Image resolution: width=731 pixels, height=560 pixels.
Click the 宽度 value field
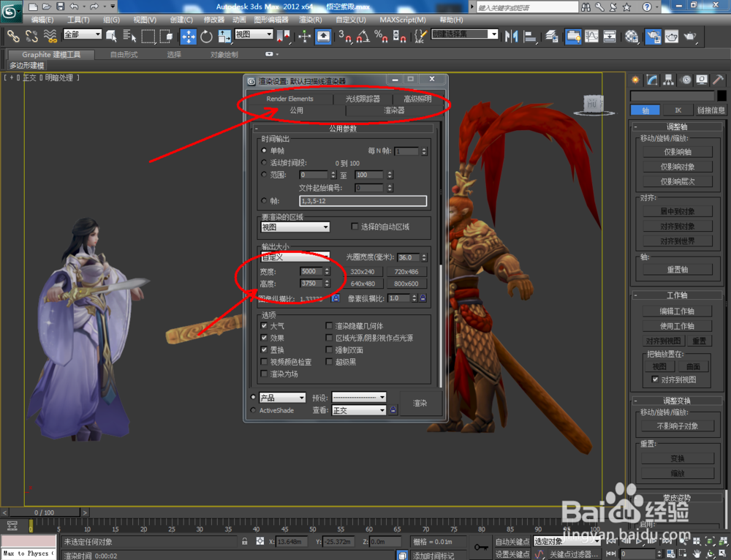pos(311,271)
